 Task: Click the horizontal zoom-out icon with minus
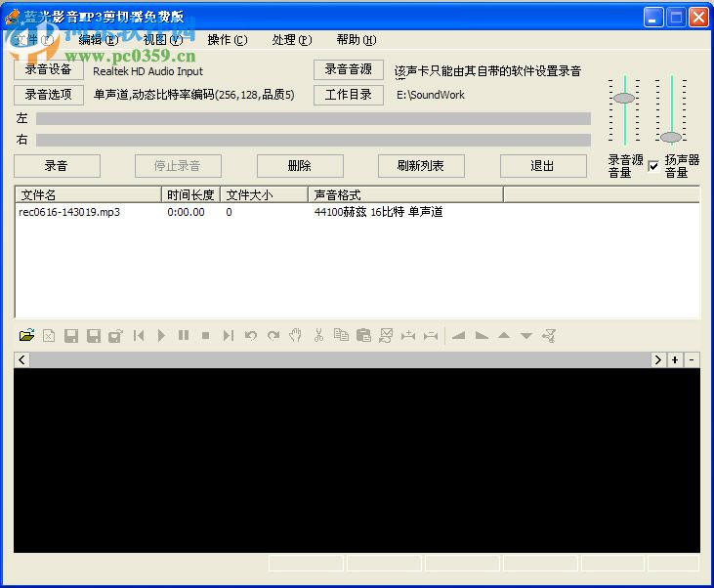tap(431, 336)
